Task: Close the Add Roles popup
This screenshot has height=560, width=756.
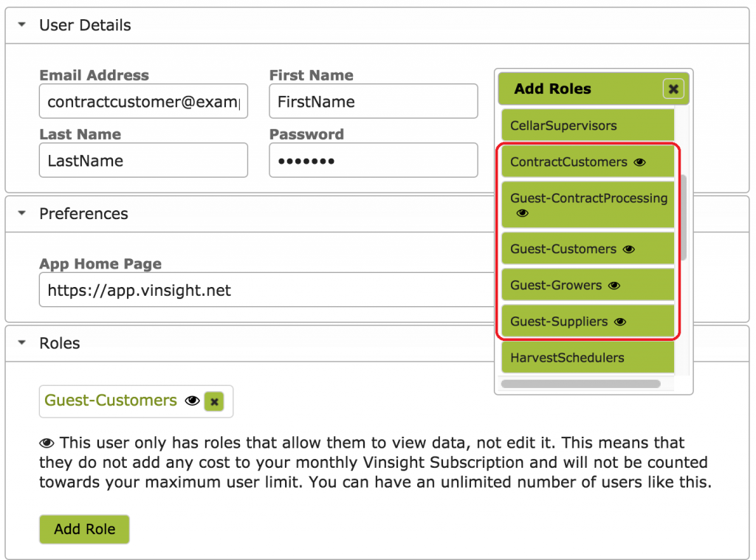Action: pos(673,89)
